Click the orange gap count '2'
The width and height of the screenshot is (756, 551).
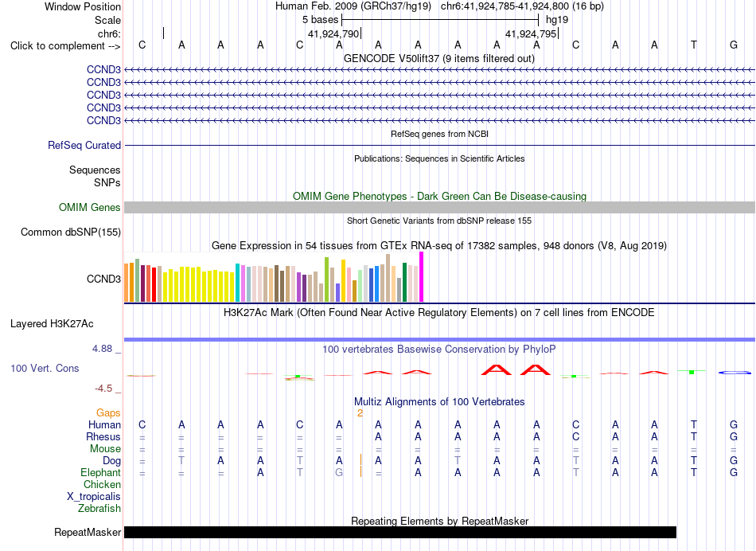[x=360, y=413]
